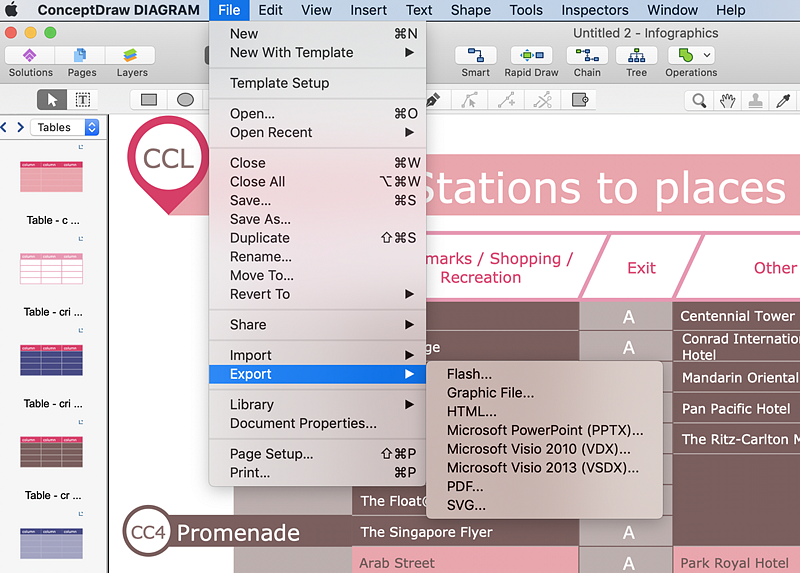Expand Open Recent submenu
The width and height of the screenshot is (800, 573).
click(317, 133)
